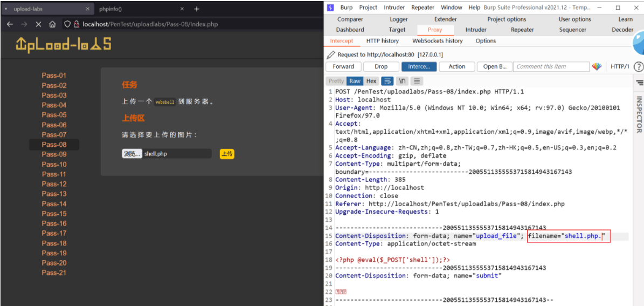Viewport: 644px width, 306px height.
Task: Open the message editor hamburger menu icon
Action: point(417,81)
